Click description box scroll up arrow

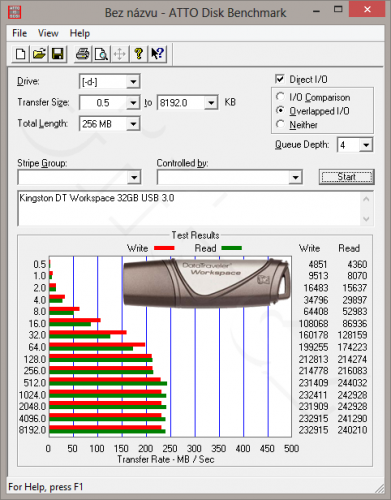(x=366, y=199)
